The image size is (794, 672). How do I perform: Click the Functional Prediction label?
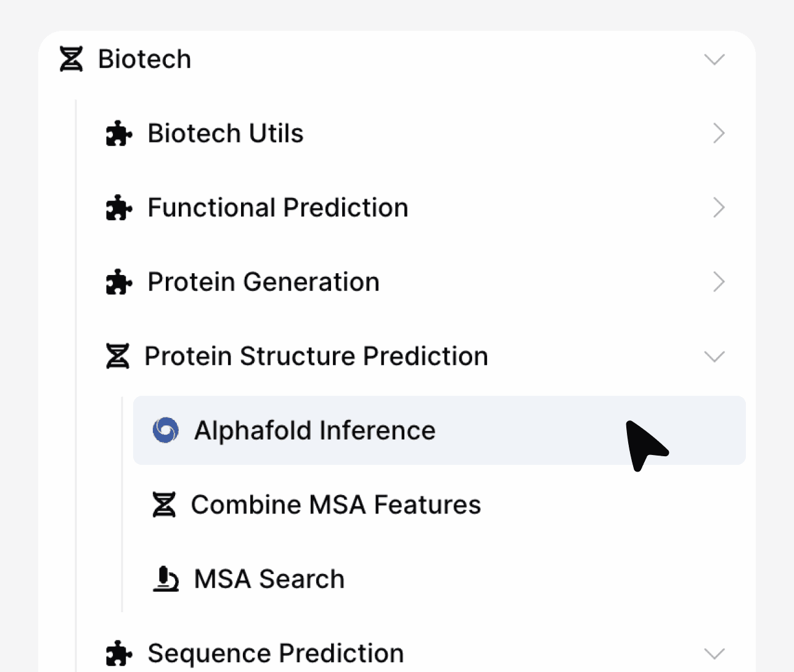278,208
